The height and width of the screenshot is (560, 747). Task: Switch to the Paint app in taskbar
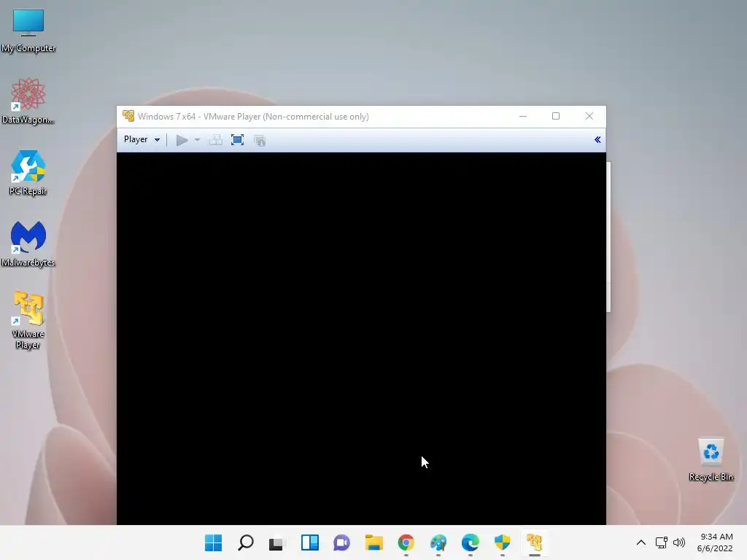pos(438,542)
